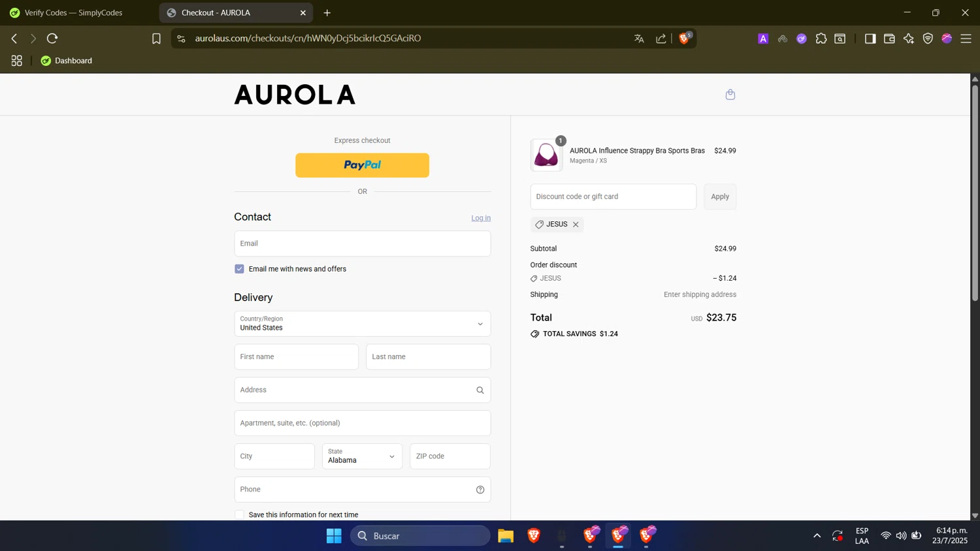980x551 pixels.
Task: Click the Log in link
Action: point(481,218)
